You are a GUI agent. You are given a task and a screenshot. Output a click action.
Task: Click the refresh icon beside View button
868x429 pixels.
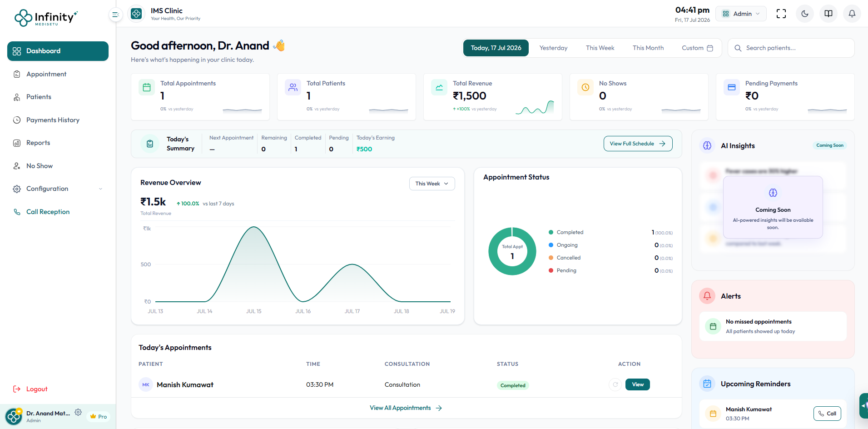click(615, 384)
